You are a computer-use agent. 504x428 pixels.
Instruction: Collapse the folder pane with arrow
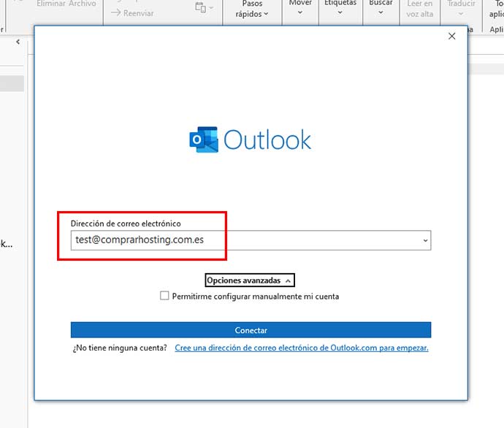(18, 42)
